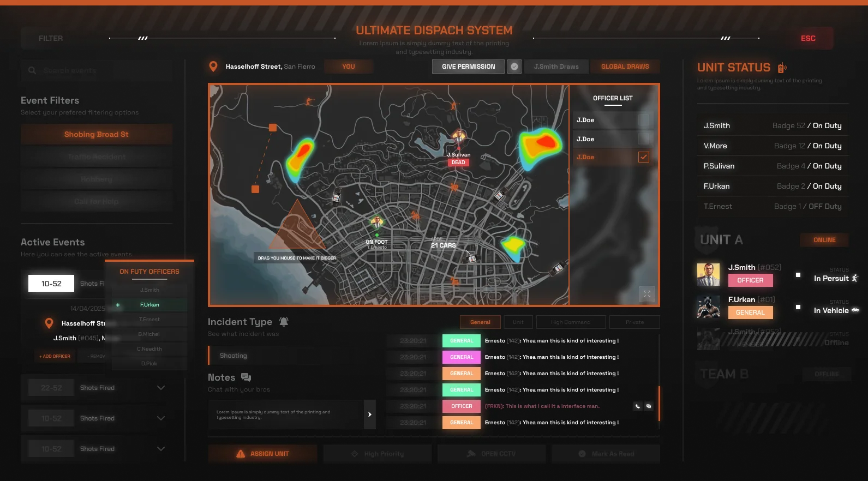Check the second J.Doe checkbox

pyautogui.click(x=644, y=139)
